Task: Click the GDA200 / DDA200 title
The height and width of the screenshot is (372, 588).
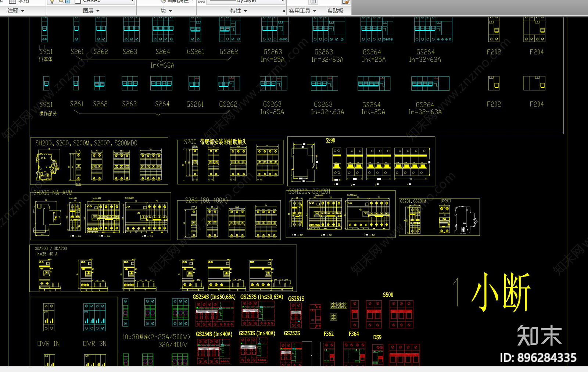Action: (51, 248)
